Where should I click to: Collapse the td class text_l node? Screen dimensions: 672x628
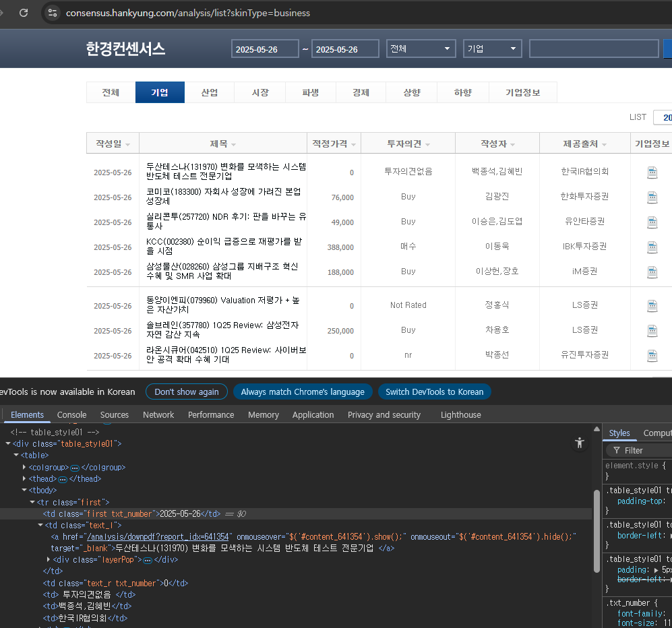40,525
